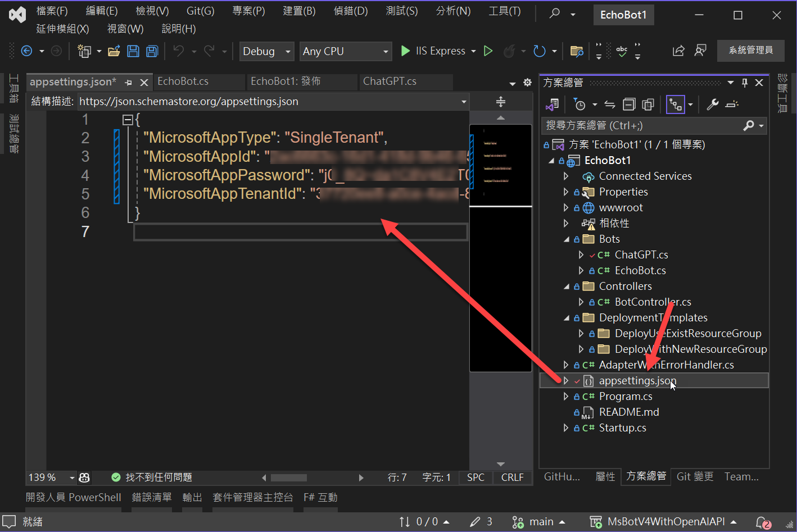Expand the Program.cs node
This screenshot has height=532, width=797.
pyautogui.click(x=566, y=396)
